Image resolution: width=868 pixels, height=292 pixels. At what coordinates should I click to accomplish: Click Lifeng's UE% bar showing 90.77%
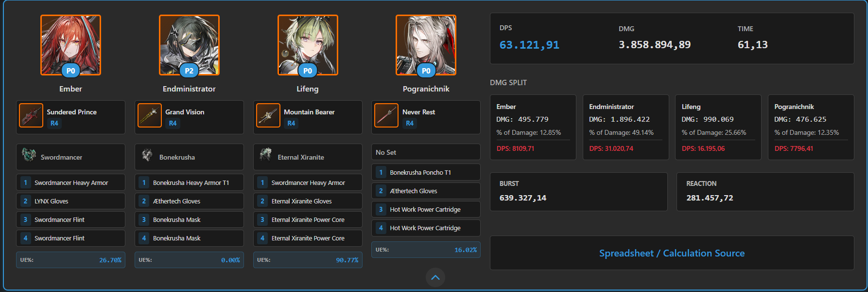308,260
